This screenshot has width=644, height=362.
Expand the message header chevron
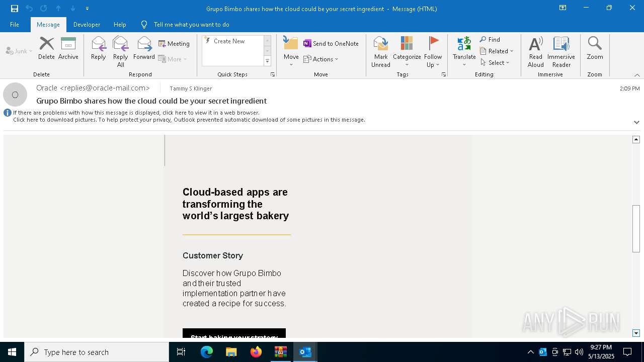click(x=636, y=122)
